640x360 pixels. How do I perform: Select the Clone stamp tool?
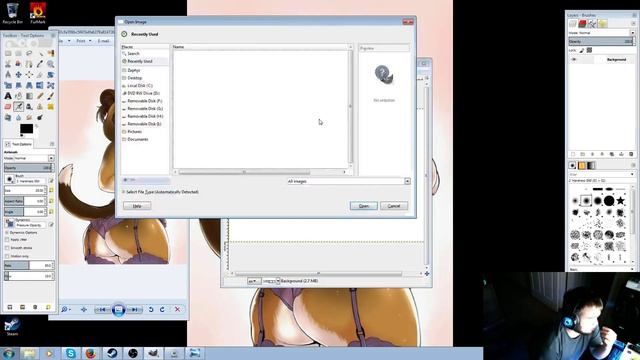pyautogui.click(x=40, y=107)
